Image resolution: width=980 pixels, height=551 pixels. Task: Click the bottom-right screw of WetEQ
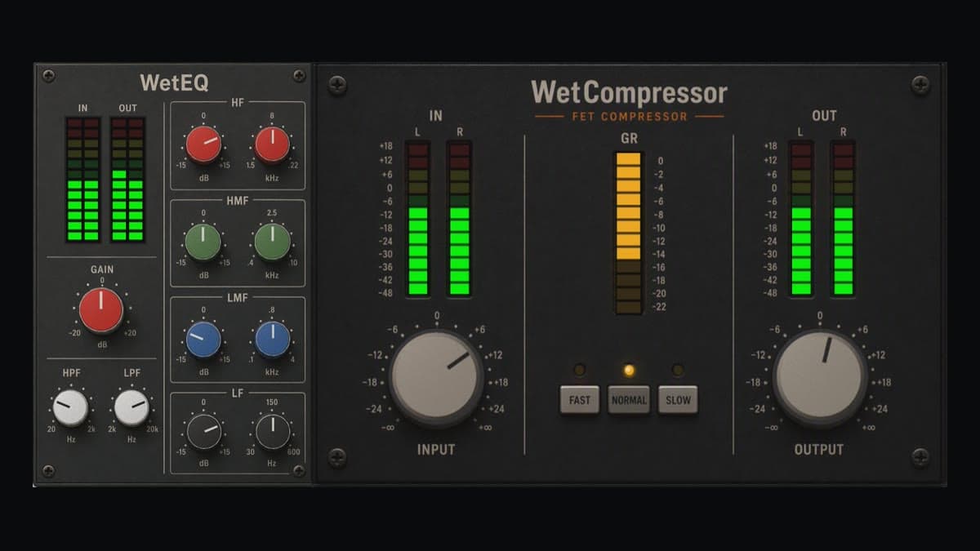(x=299, y=471)
